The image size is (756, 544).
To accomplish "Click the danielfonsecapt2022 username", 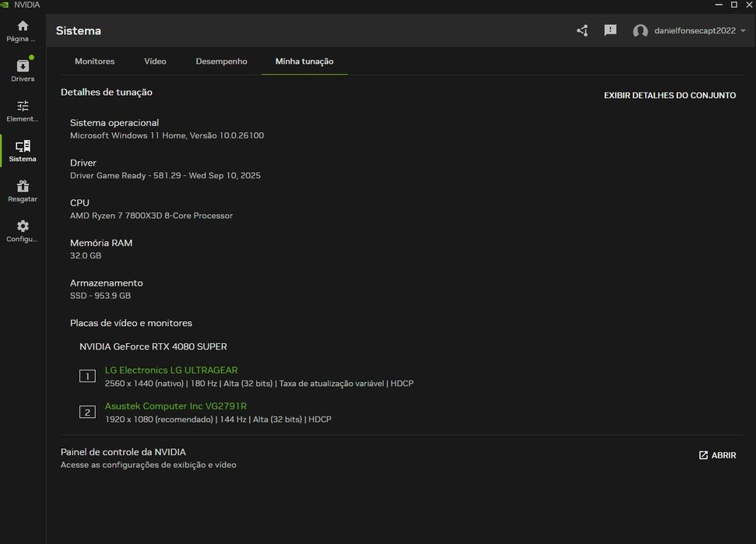I will (x=694, y=31).
